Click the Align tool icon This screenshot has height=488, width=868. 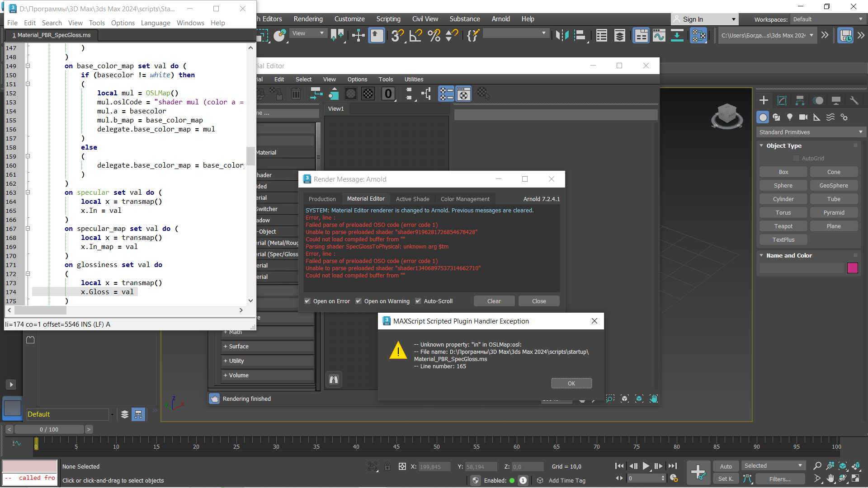click(x=580, y=35)
